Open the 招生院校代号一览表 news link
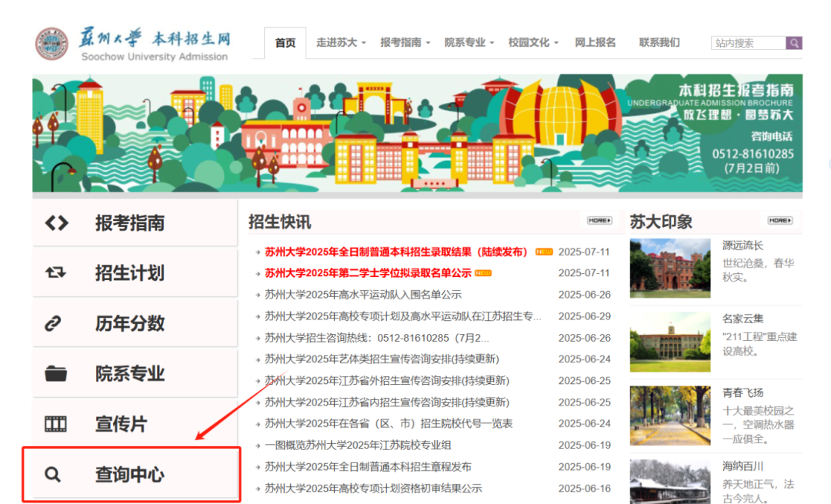This screenshot has height=504, width=831. (389, 423)
